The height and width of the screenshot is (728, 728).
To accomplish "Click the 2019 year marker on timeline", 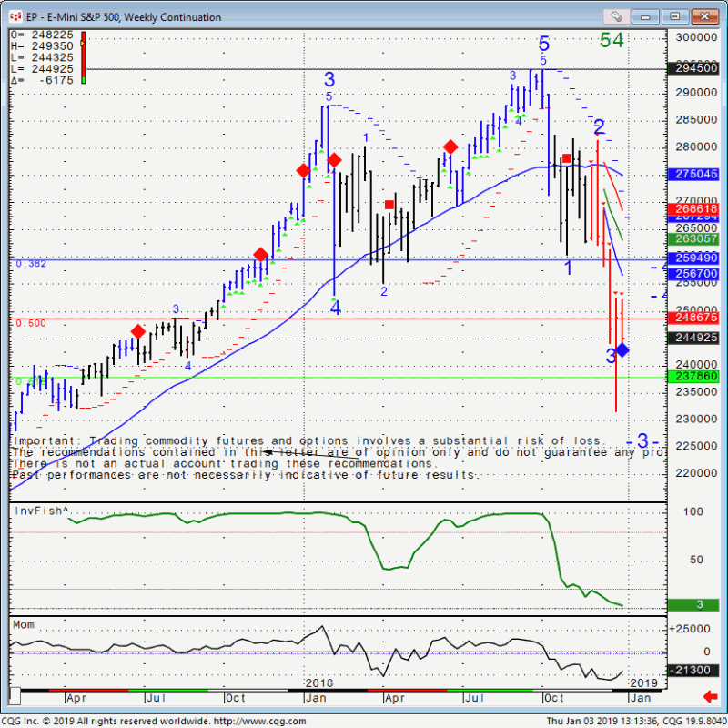I will coord(643,682).
